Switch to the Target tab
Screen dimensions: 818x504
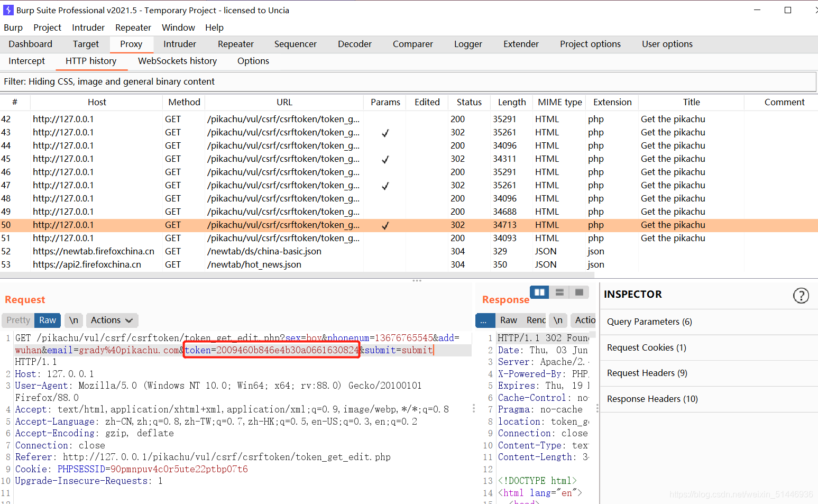tap(86, 44)
